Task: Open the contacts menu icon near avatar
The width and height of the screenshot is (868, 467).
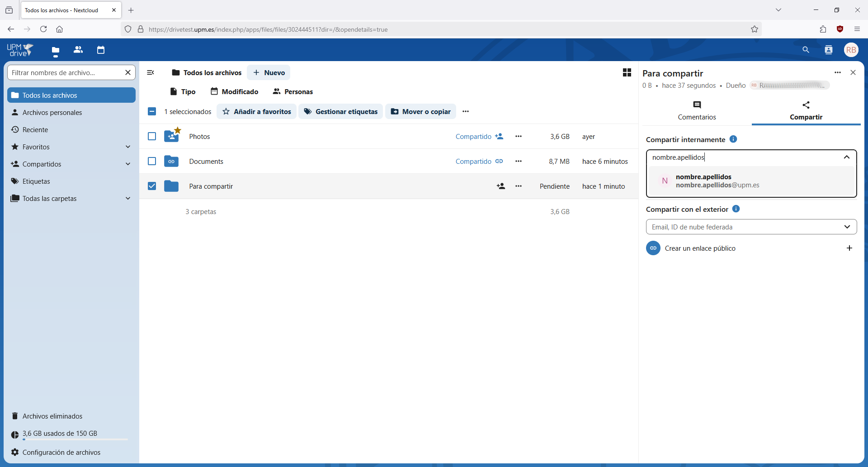Action: (828, 50)
